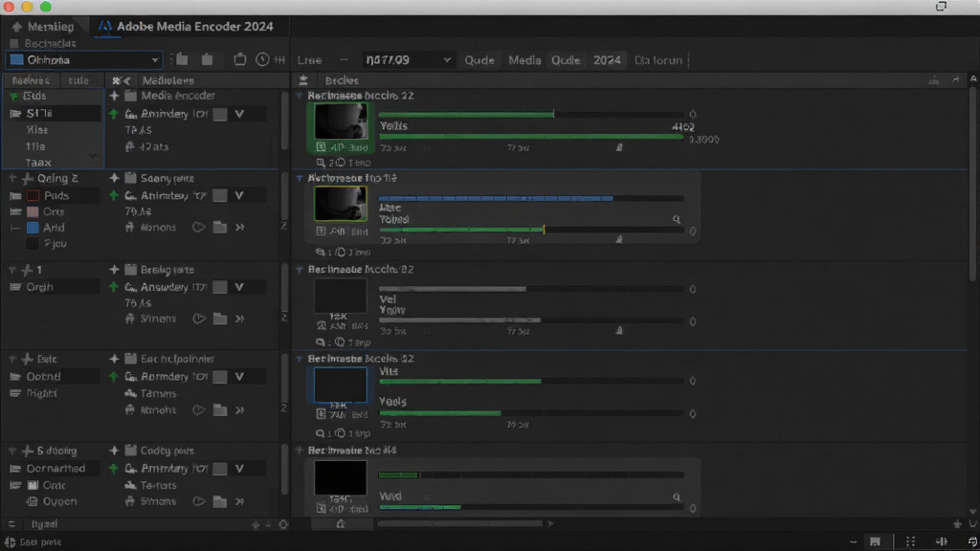Click the Media button in the top toolbar
This screenshot has width=980, height=551.
coord(524,60)
